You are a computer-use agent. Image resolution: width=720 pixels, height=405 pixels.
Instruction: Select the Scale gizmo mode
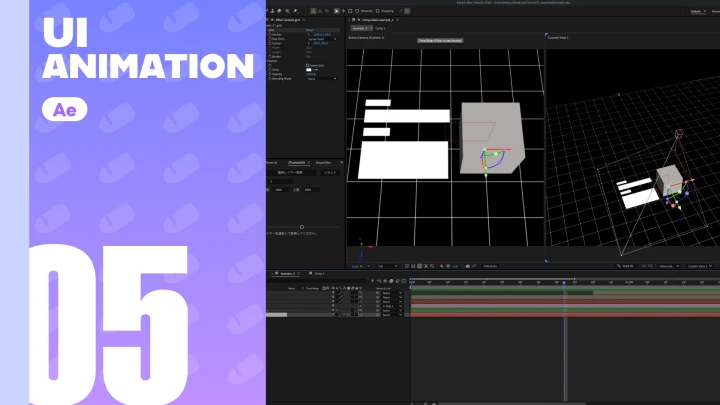click(x=350, y=11)
